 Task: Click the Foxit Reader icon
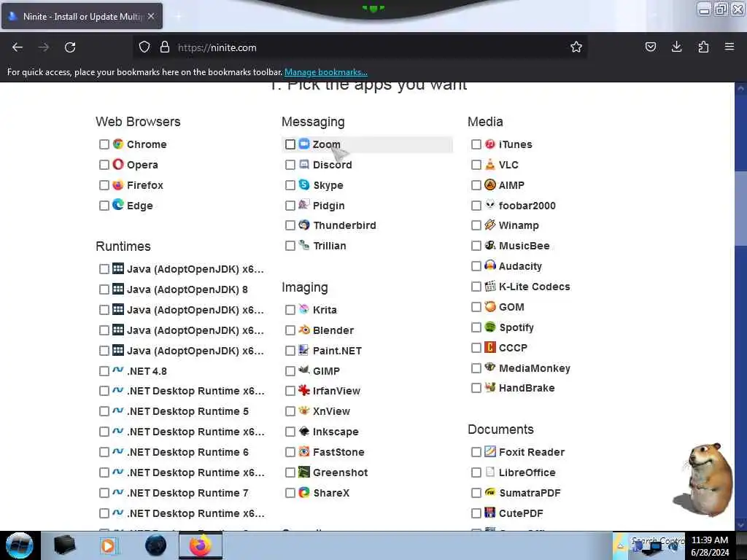point(490,451)
